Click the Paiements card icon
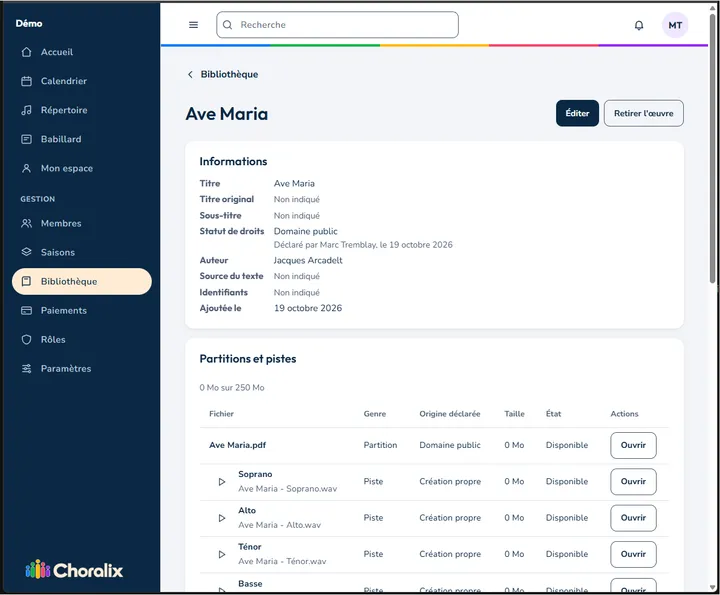Image resolution: width=720 pixels, height=595 pixels. [27, 310]
